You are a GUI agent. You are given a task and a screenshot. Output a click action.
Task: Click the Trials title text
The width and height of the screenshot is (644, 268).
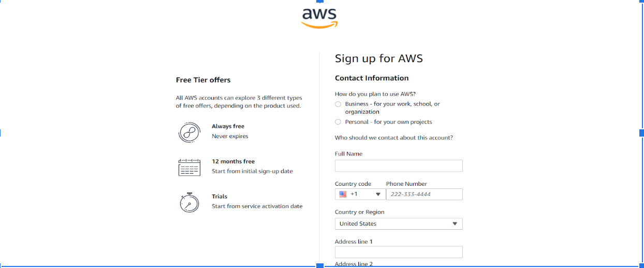coord(219,197)
